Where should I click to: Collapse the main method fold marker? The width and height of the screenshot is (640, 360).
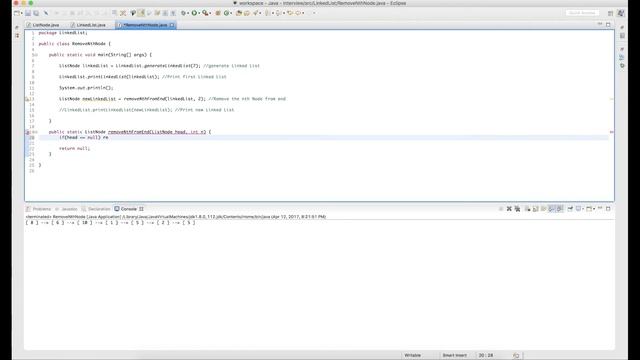click(36, 55)
